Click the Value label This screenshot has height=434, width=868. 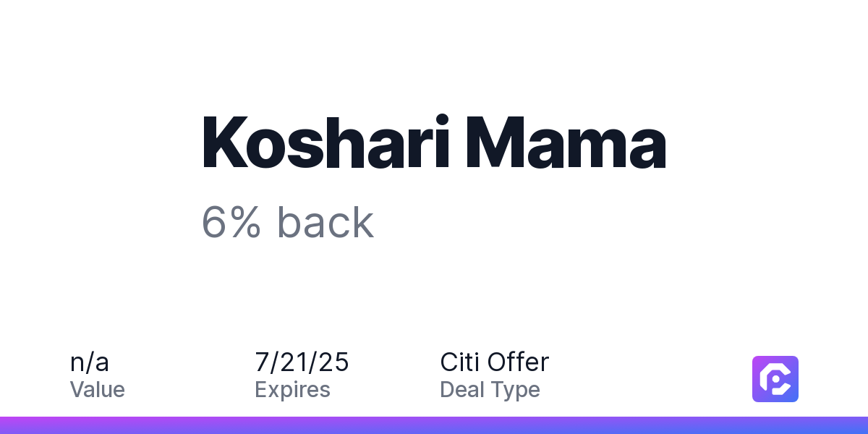98,389
